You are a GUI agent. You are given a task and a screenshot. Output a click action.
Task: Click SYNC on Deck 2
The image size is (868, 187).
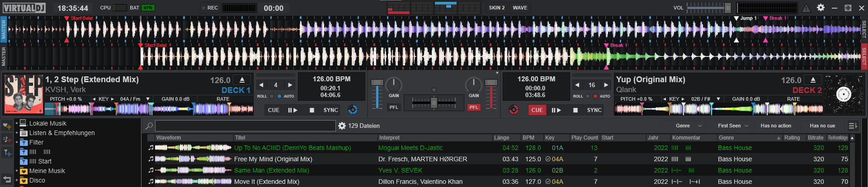coord(594,110)
